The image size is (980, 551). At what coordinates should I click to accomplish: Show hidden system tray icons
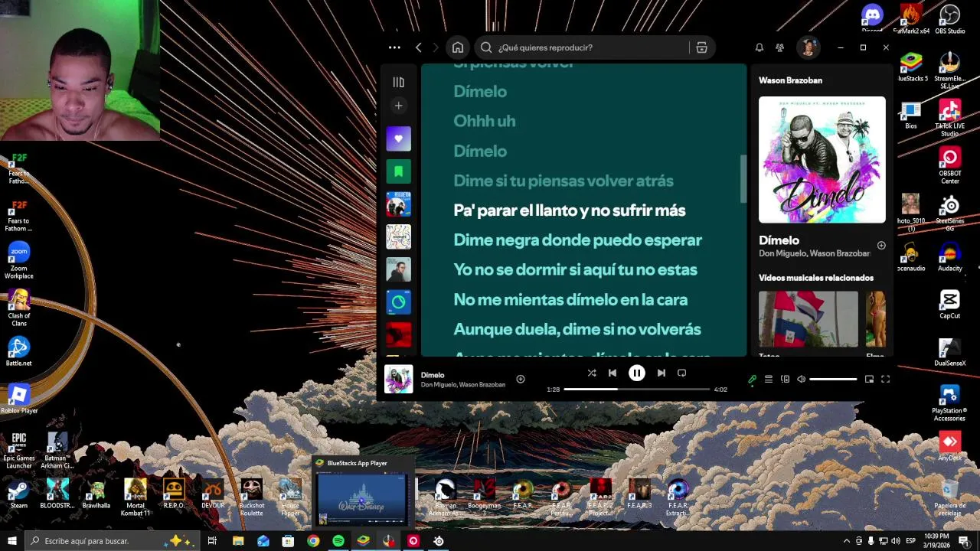tap(847, 541)
